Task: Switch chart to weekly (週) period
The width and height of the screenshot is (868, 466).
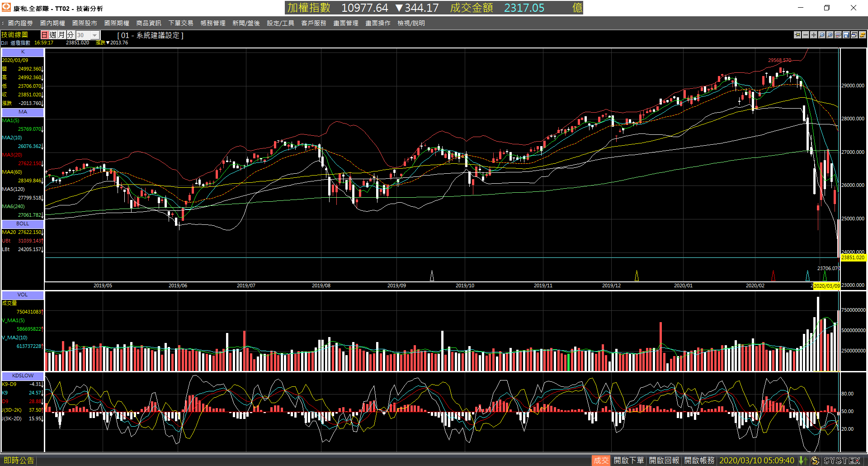Action: pos(53,35)
